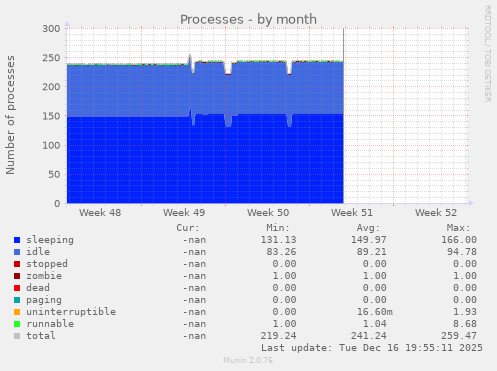Click idle minimum value 83.26
497x371 pixels.
click(281, 252)
